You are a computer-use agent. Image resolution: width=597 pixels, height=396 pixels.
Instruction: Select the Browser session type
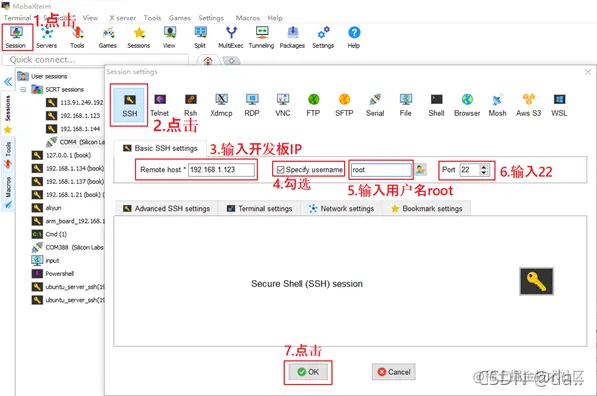click(x=467, y=105)
